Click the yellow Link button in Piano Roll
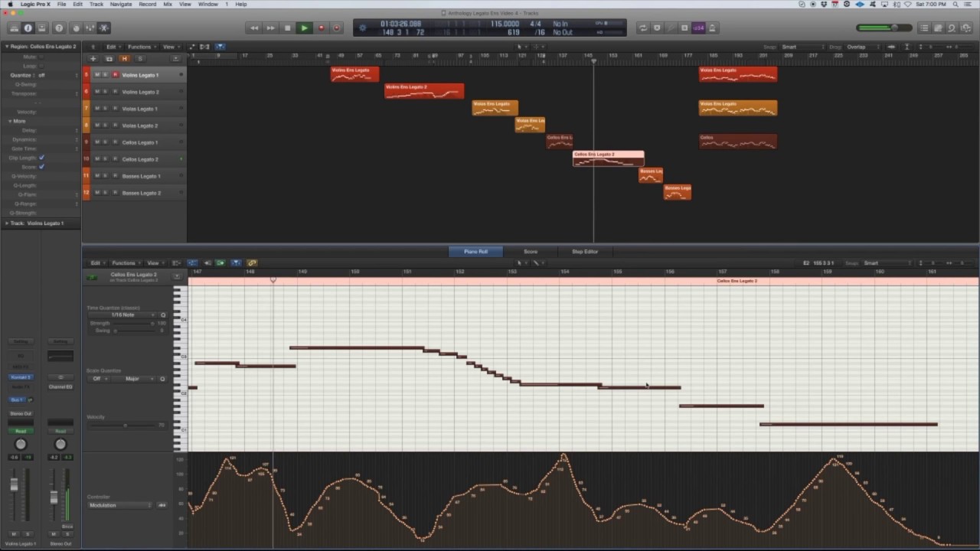This screenshot has height=551, width=980. pos(252,263)
